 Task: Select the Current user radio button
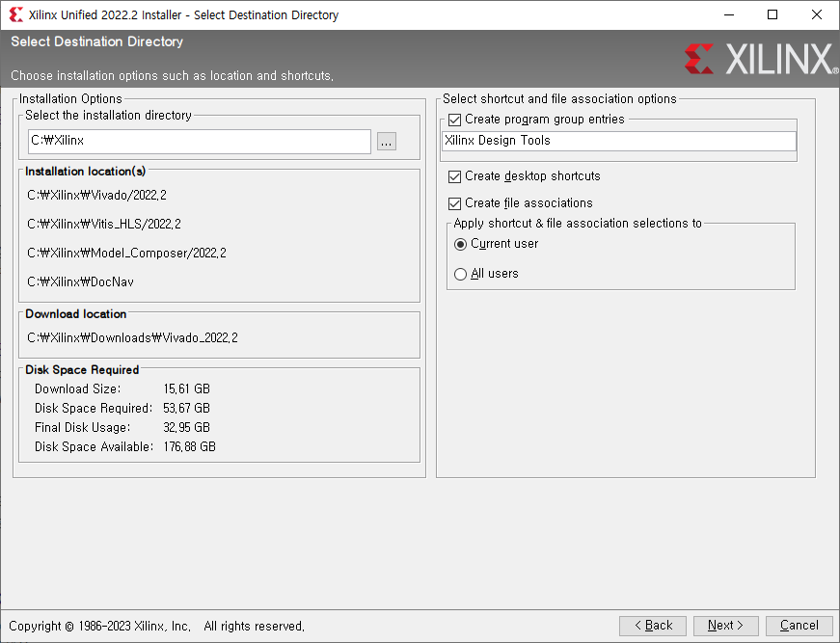pyautogui.click(x=460, y=245)
